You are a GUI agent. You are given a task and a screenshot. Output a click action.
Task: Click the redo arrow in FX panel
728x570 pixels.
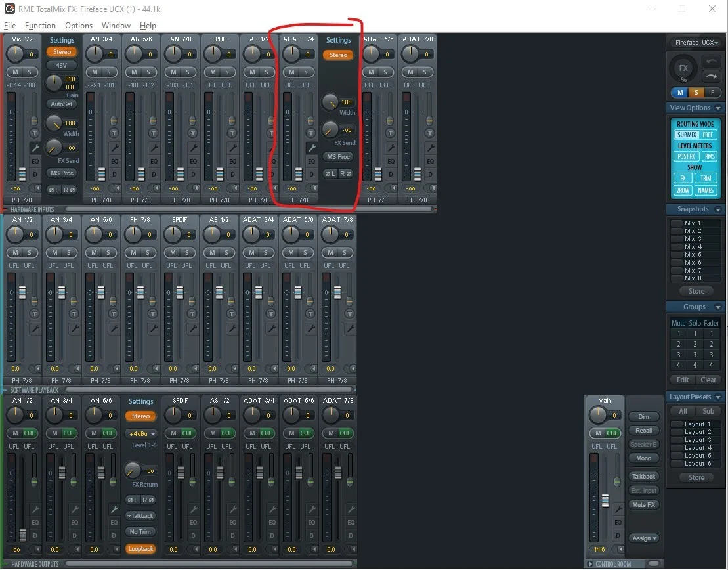[710, 76]
